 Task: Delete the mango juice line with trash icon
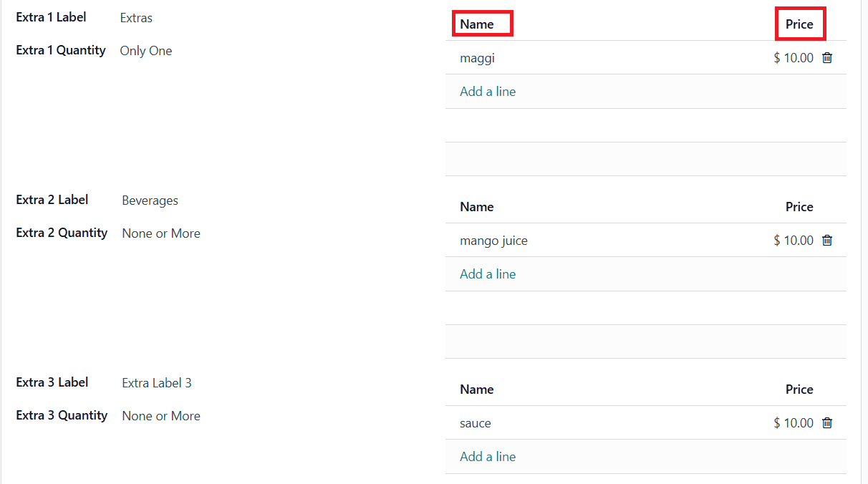[x=827, y=241]
